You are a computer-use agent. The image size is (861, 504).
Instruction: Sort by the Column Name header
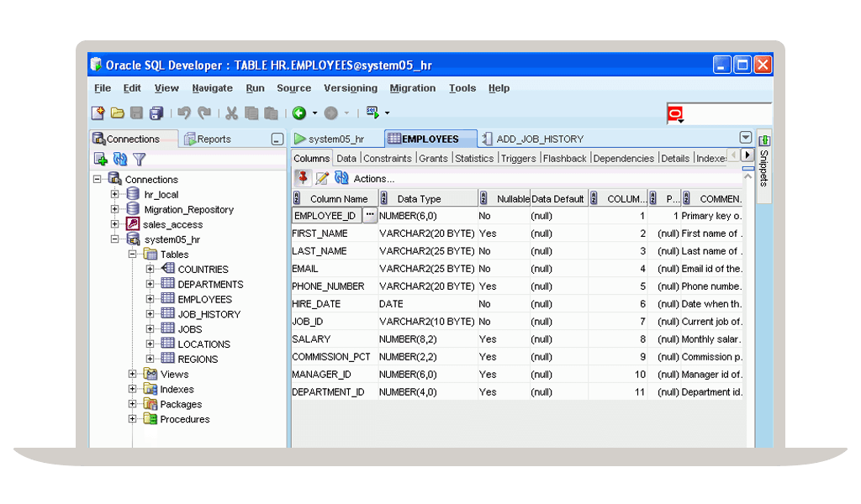pos(335,198)
